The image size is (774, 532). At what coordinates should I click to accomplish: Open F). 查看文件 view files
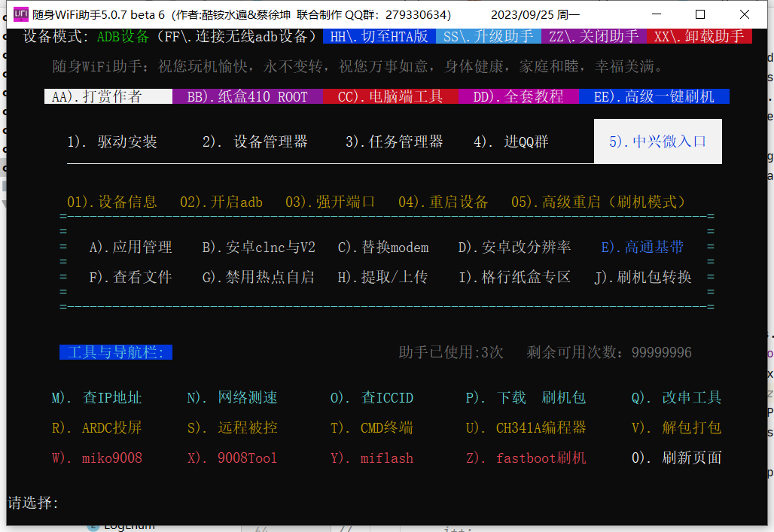click(130, 278)
